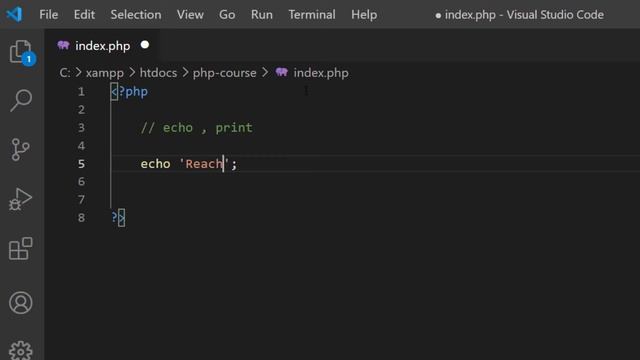Open the Go menu

click(x=227, y=15)
